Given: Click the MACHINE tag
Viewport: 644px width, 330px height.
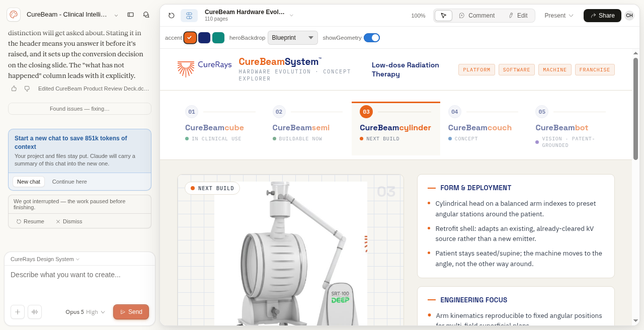Looking at the screenshot, I should pyautogui.click(x=555, y=70).
